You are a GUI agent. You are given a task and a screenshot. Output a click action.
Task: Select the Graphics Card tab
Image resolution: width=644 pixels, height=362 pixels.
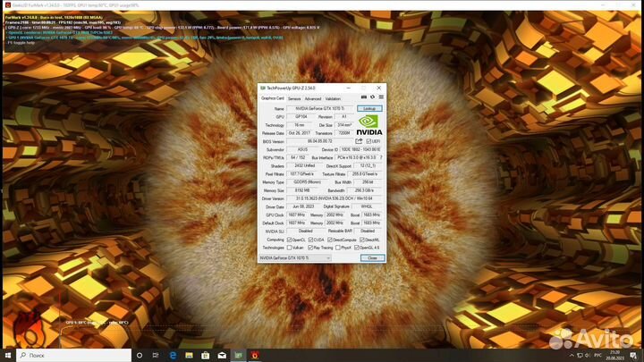pyautogui.click(x=272, y=98)
